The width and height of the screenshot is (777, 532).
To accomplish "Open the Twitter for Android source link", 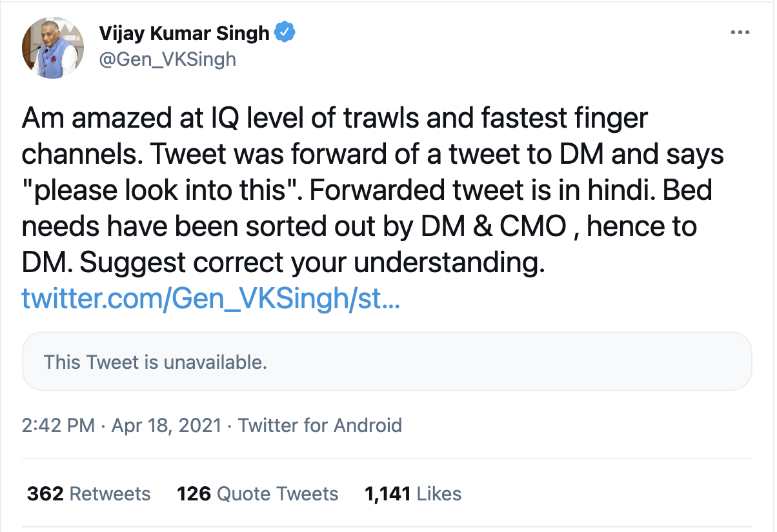I will coord(320,426).
